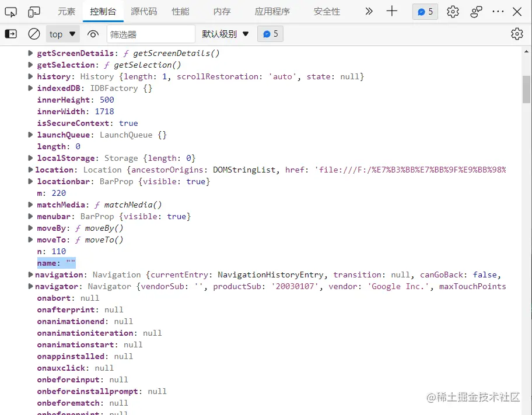Select the onanimationend: null row
Screen dimensions: 532x415
point(85,321)
